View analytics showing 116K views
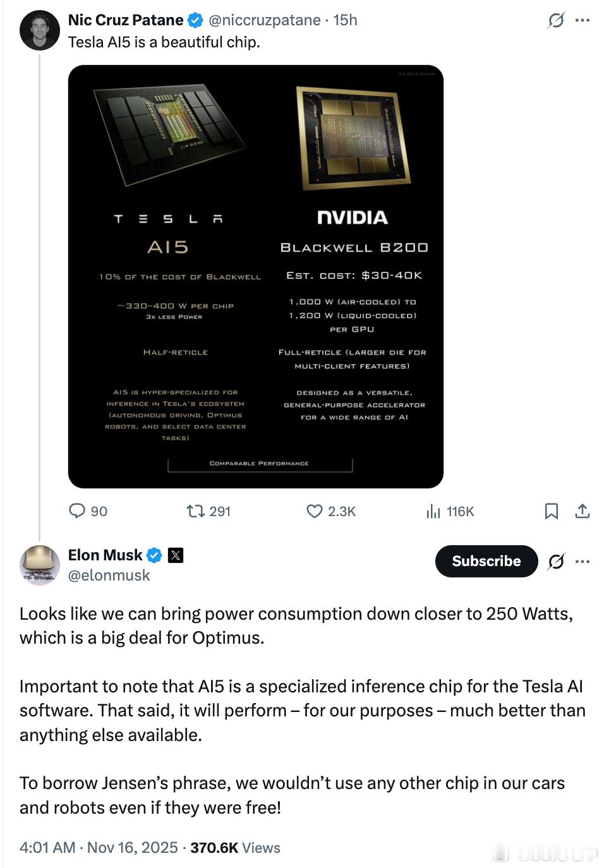 pos(450,511)
